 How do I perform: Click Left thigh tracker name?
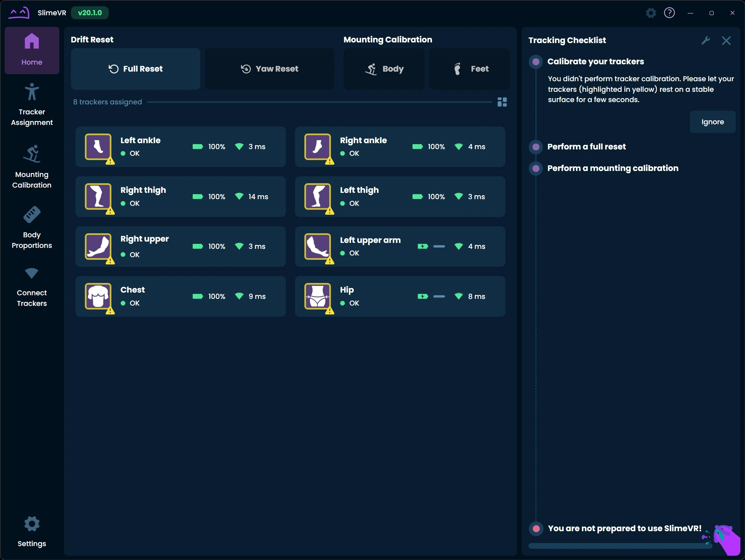(x=359, y=190)
